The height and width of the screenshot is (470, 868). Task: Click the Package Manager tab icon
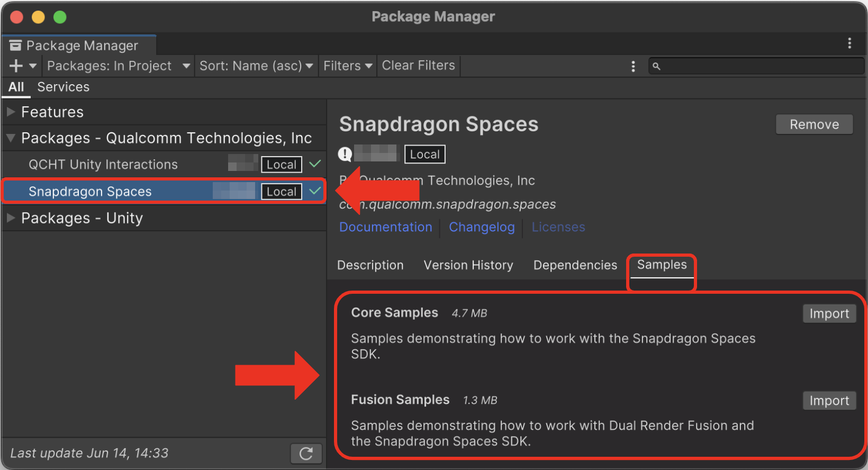[16, 46]
